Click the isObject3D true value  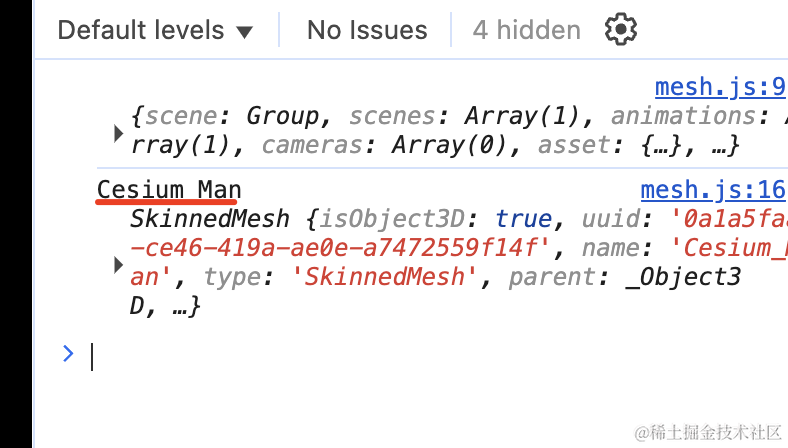click(x=523, y=219)
